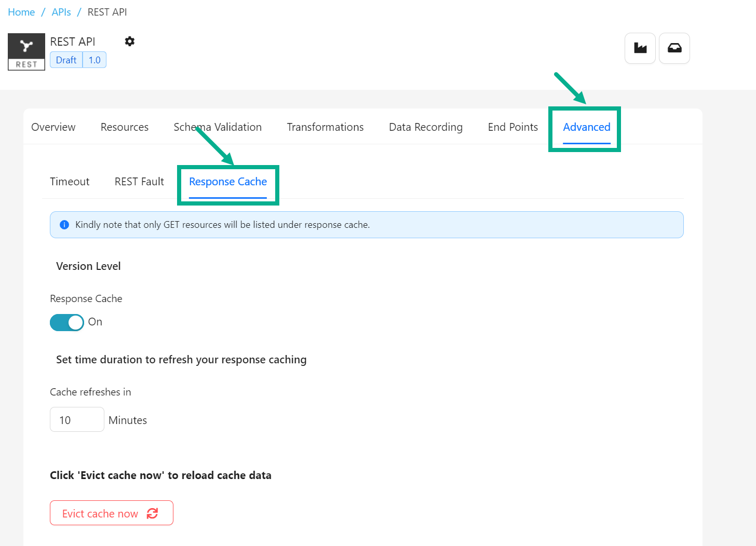This screenshot has width=756, height=546.
Task: Switch to the REST Fault sub-tab
Action: click(139, 182)
